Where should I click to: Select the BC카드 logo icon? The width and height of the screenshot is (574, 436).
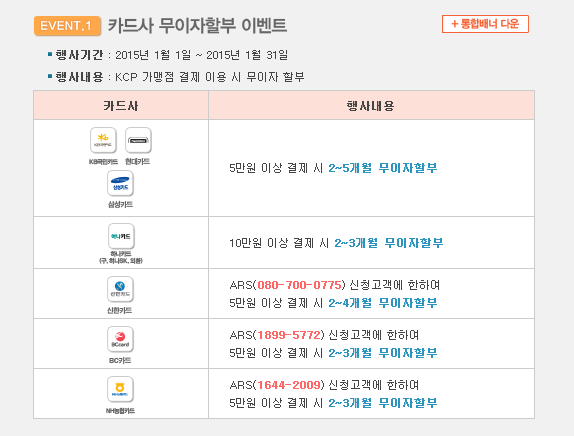120,339
